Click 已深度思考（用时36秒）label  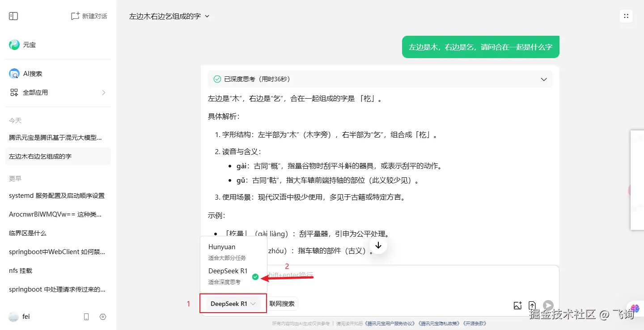tap(257, 79)
